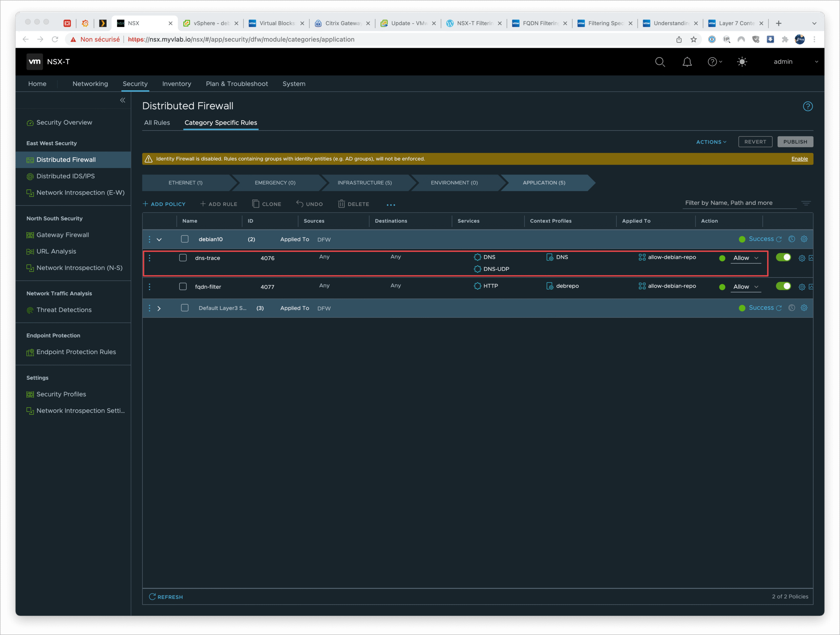Toggle the light/dark theme sun icon
The width and height of the screenshot is (840, 635).
pos(742,62)
